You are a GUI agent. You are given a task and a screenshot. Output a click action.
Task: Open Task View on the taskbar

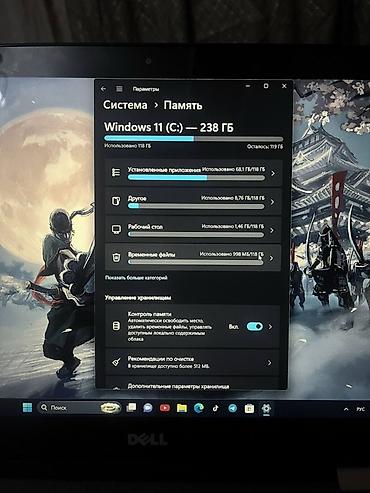(x=131, y=408)
